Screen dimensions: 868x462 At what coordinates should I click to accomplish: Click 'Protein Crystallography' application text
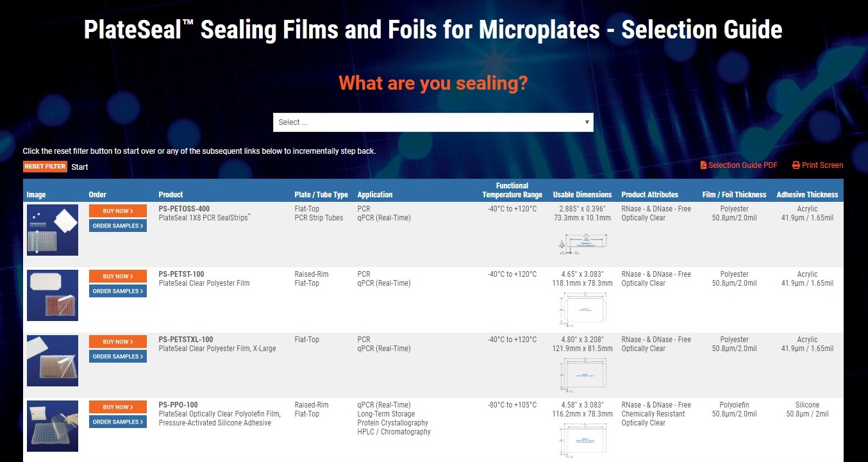pyautogui.click(x=393, y=423)
